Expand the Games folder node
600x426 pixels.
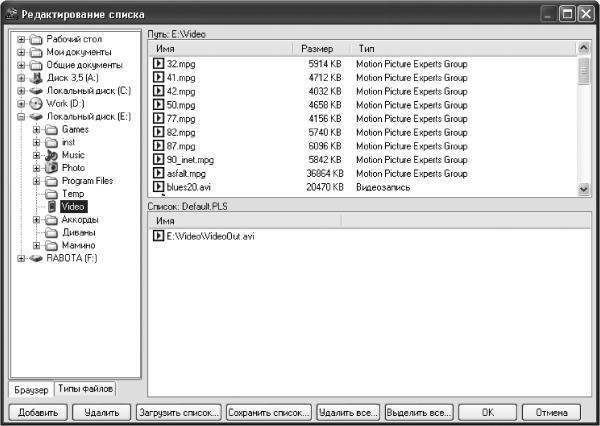tap(36, 129)
